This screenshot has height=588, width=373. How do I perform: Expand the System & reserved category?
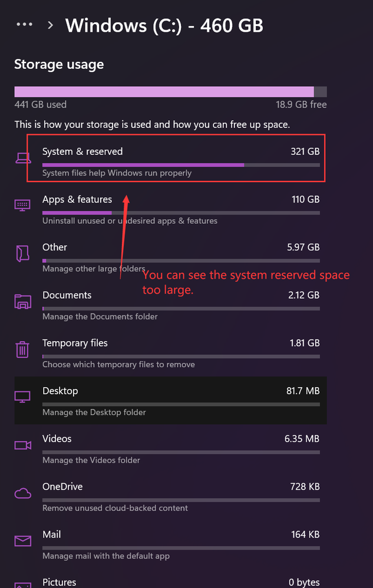coord(177,158)
